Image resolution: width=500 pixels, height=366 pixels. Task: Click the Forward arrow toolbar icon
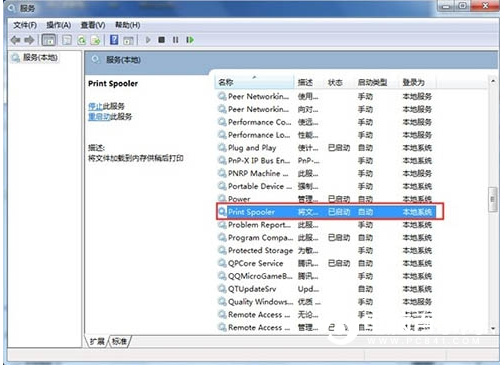[29, 40]
